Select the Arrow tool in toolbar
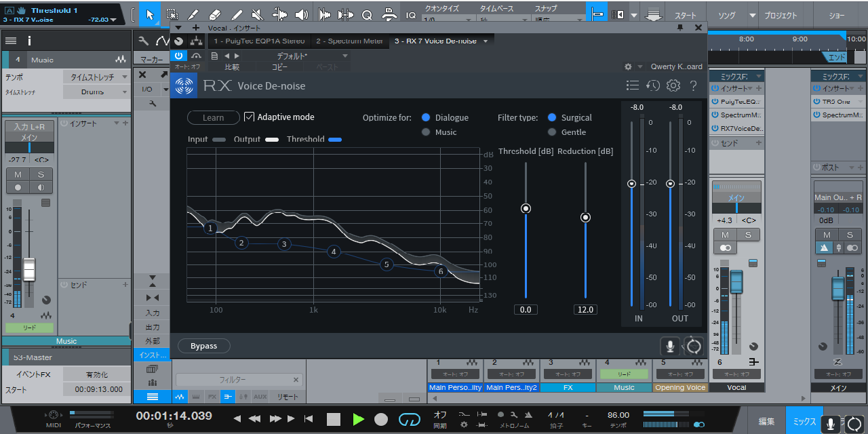The image size is (868, 434). [150, 14]
